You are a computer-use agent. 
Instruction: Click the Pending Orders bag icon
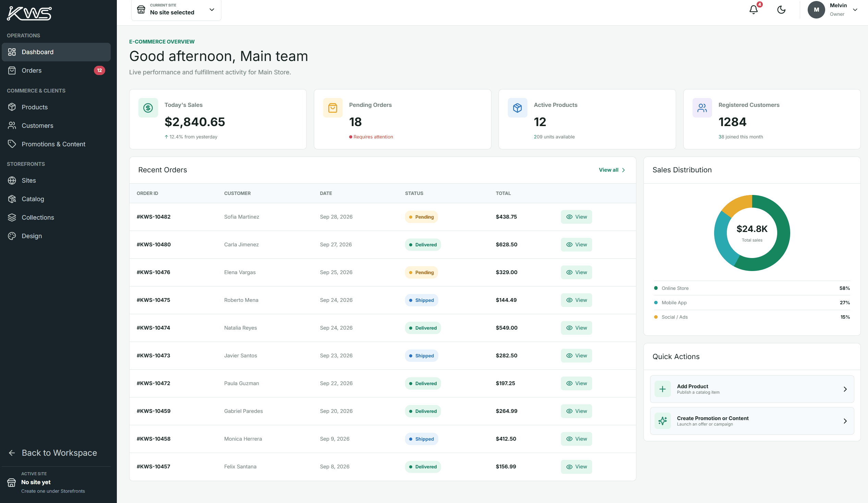[x=333, y=108]
